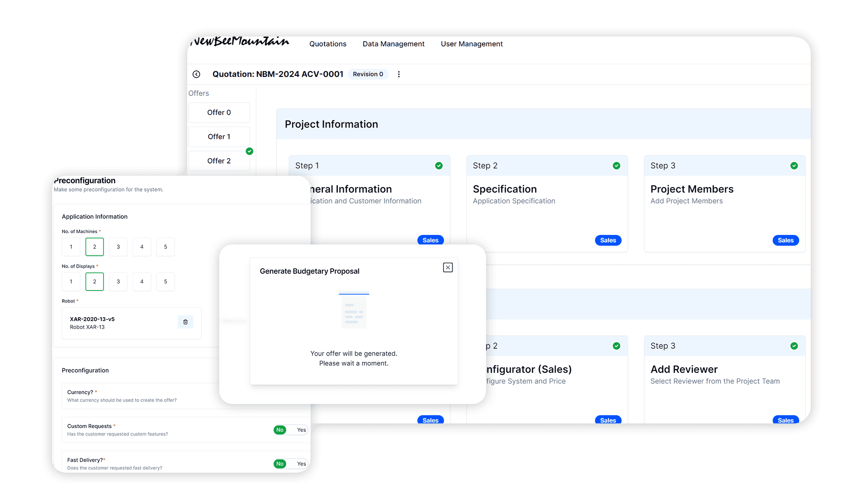Click the green checkmark beside Offer 2

click(249, 151)
